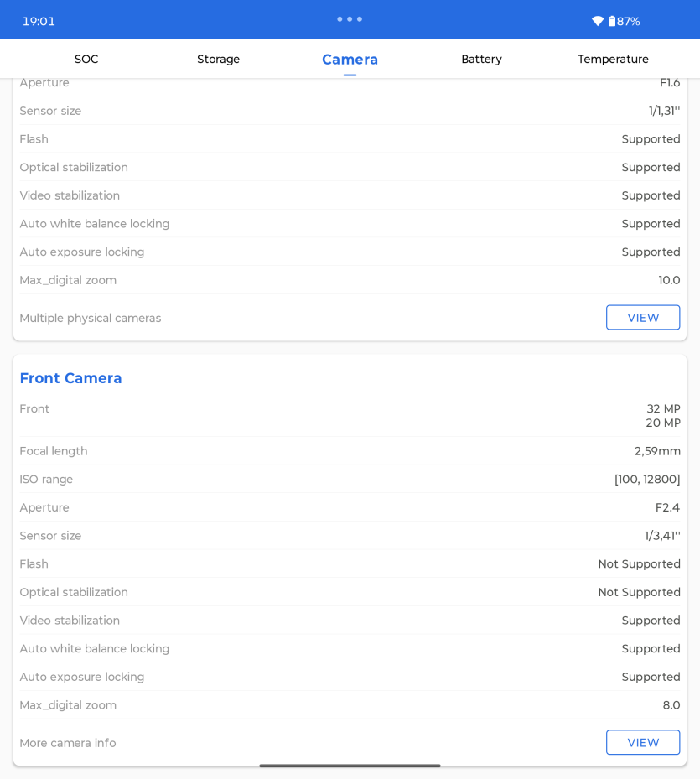Tap the front camera Focal length row
This screenshot has height=779, width=700.
tap(350, 451)
